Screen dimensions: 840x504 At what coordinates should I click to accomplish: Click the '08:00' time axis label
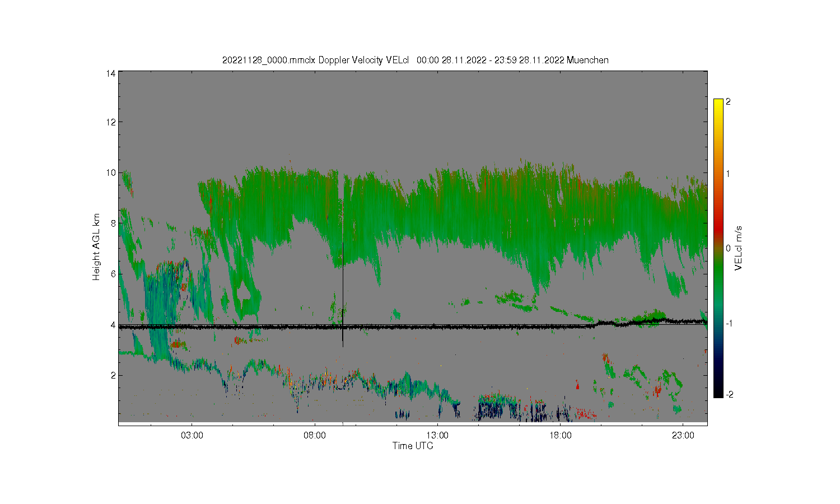tap(315, 436)
